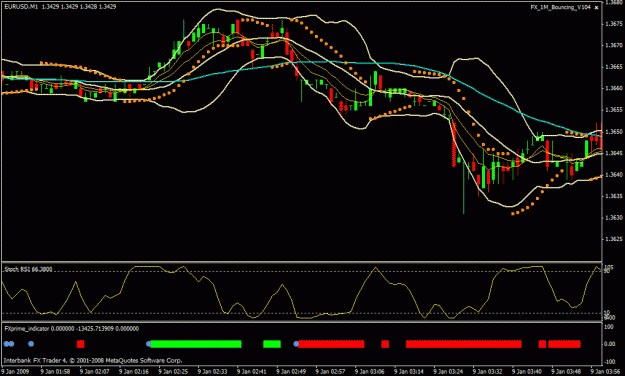Click the Stoch RSI 66.3800 indicator label
The image size is (625, 376).
click(x=28, y=269)
